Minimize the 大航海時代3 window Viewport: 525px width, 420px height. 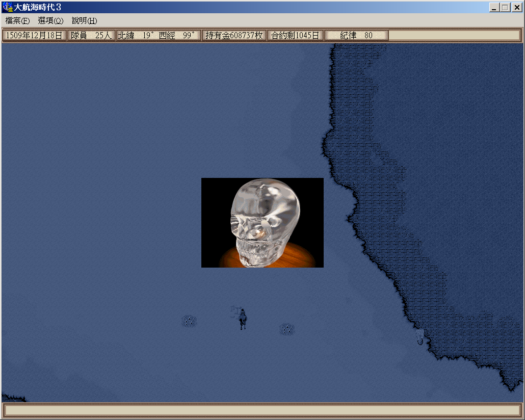coord(494,8)
